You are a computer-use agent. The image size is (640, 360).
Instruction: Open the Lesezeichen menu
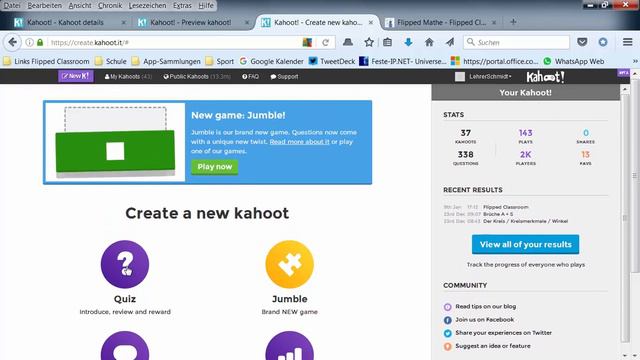click(147, 5)
